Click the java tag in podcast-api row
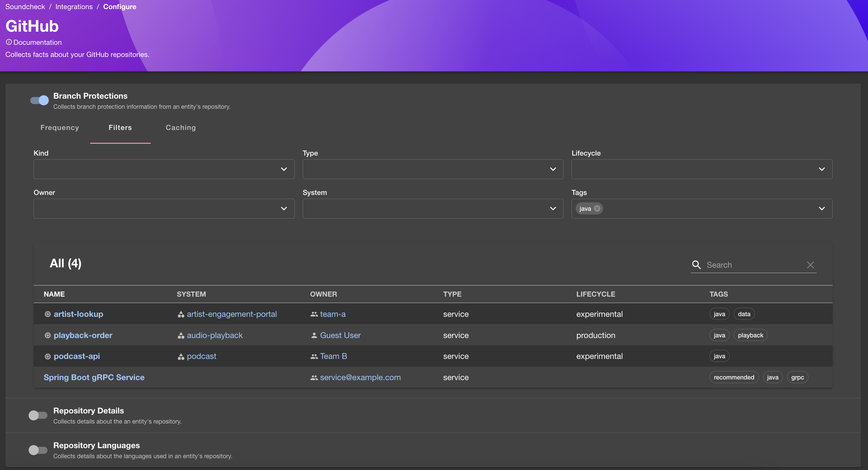This screenshot has width=868, height=470. pos(719,357)
